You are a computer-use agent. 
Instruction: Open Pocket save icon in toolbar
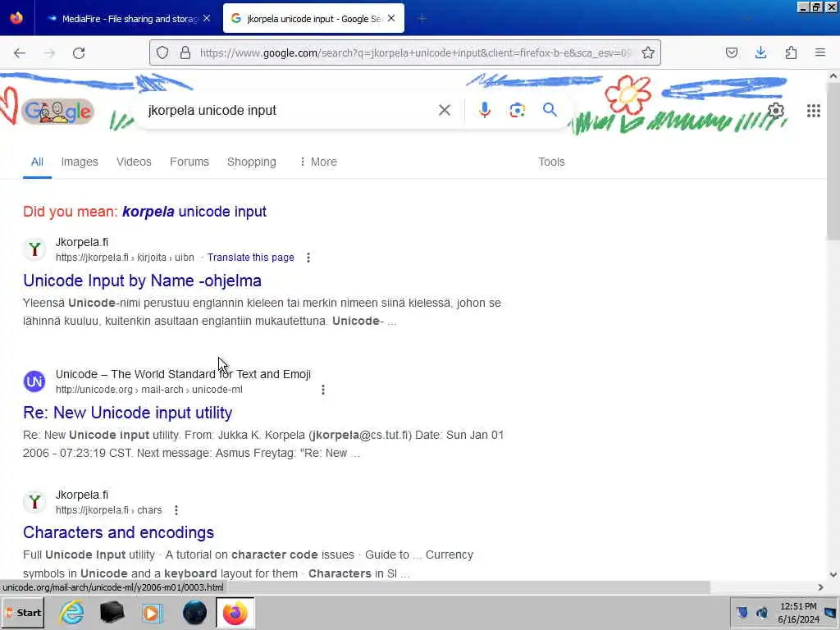[731, 52]
